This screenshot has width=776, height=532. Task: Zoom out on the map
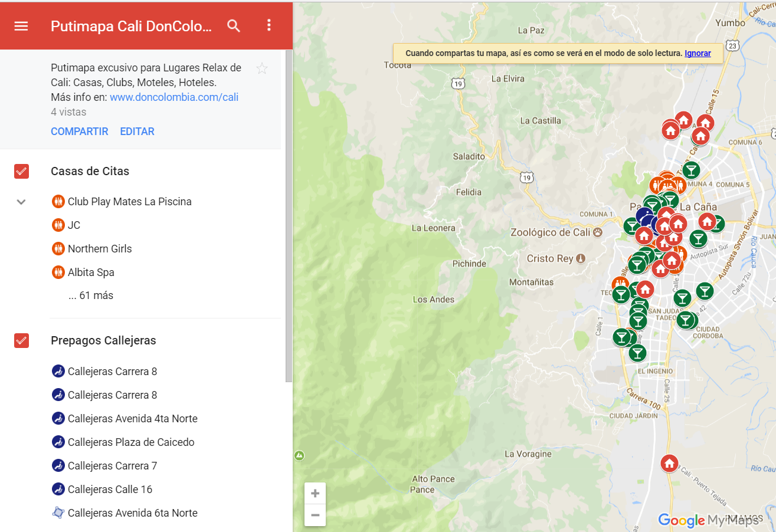(x=315, y=515)
